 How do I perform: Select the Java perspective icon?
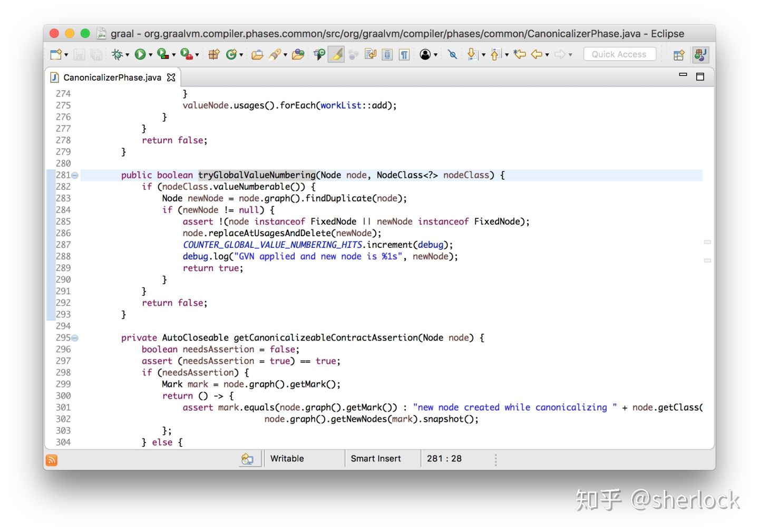700,54
